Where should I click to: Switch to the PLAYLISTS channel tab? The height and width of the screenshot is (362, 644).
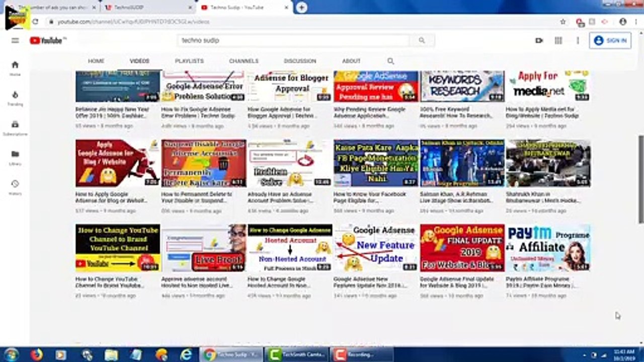pyautogui.click(x=189, y=61)
